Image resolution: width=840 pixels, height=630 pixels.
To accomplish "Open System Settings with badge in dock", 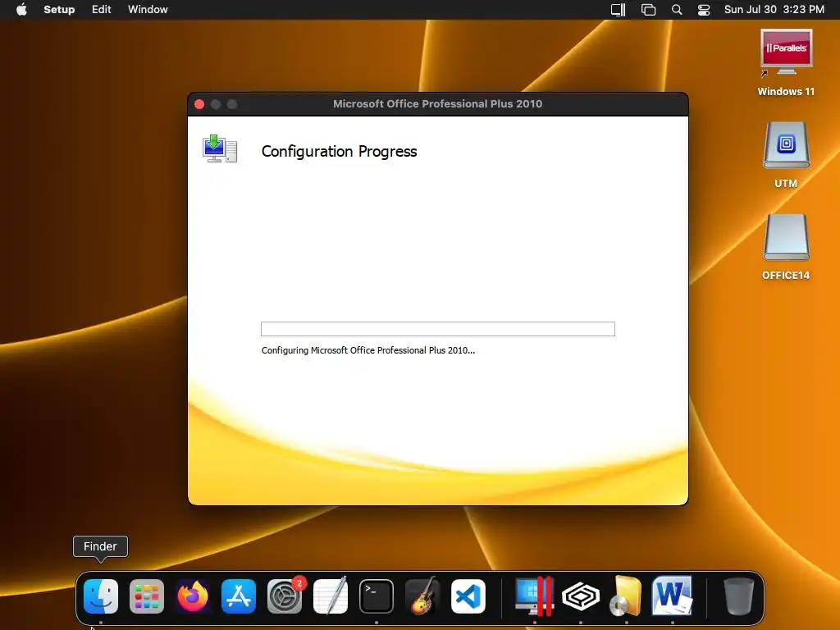I will [285, 596].
